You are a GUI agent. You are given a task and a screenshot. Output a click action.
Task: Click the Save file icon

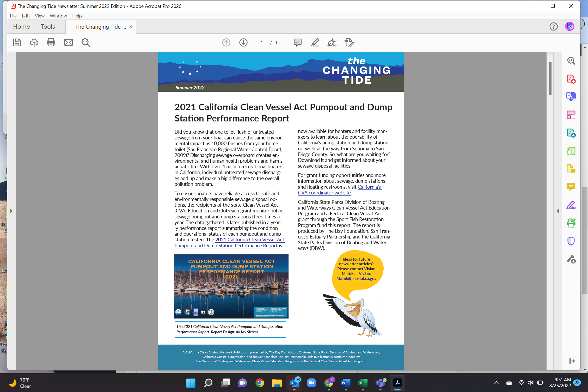(x=17, y=42)
